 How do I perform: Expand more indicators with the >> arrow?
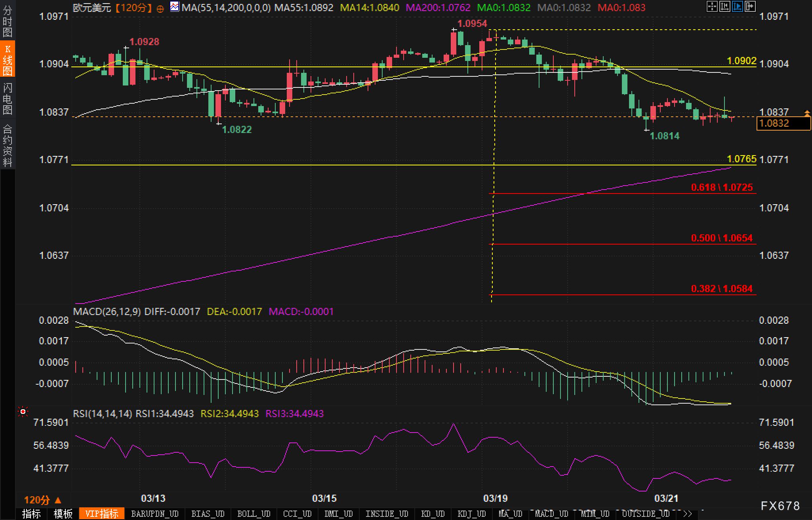click(687, 514)
